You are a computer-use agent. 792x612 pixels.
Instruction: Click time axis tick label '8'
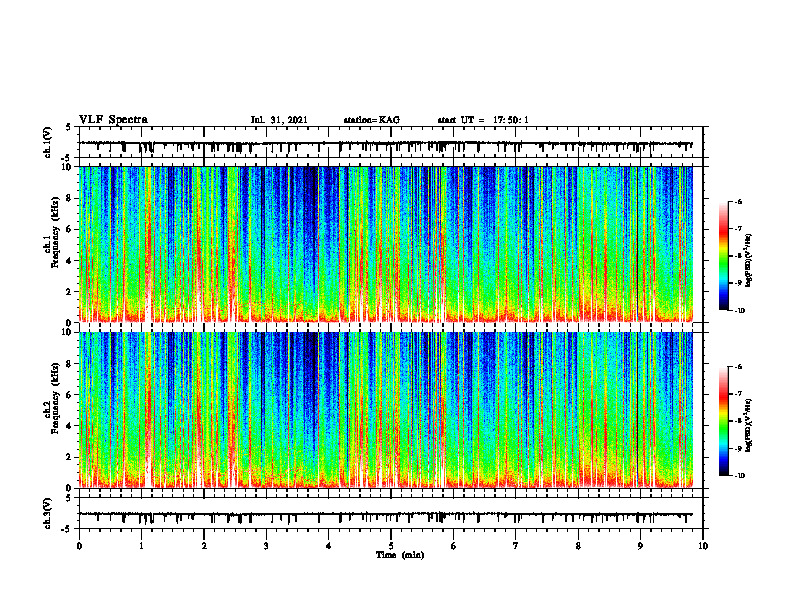pyautogui.click(x=578, y=546)
